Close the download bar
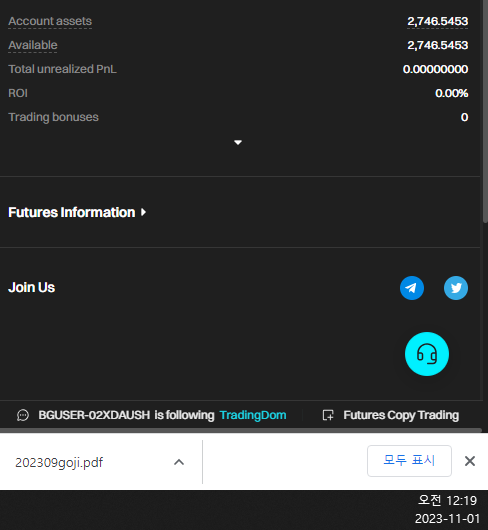Viewport: 488px width, 530px height. (470, 461)
